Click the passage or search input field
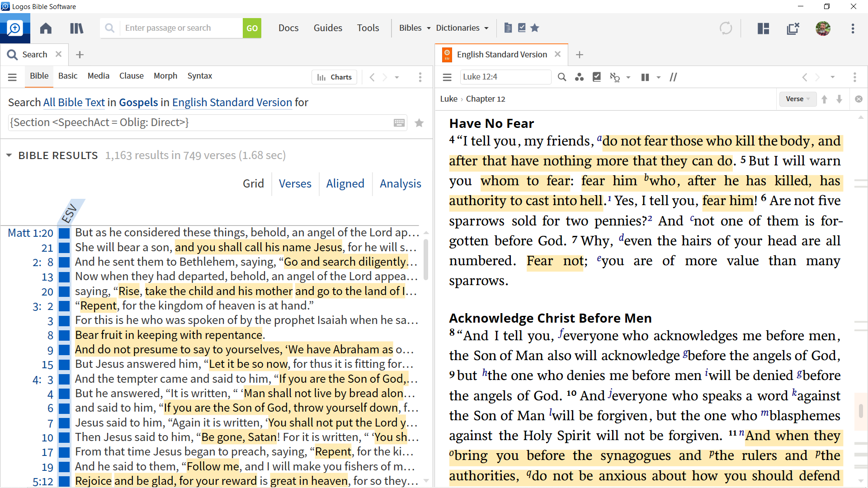868x488 pixels. click(181, 28)
